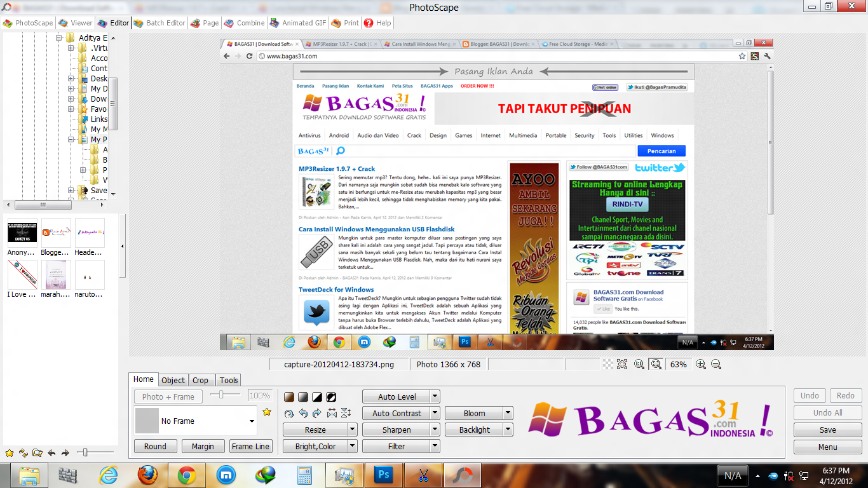Viewport: 868px width, 488px height.
Task: Switch to the Tools tab
Action: [x=229, y=380]
